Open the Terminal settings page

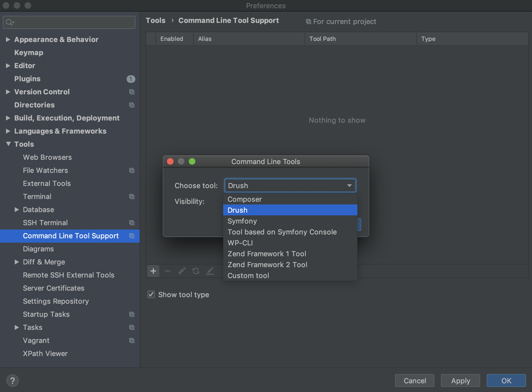(37, 197)
